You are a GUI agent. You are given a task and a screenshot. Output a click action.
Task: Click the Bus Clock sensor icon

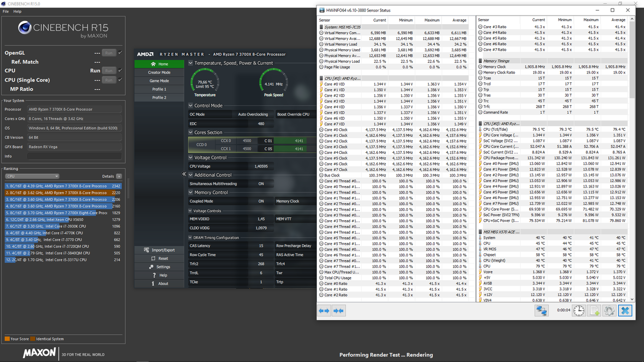[x=321, y=175]
